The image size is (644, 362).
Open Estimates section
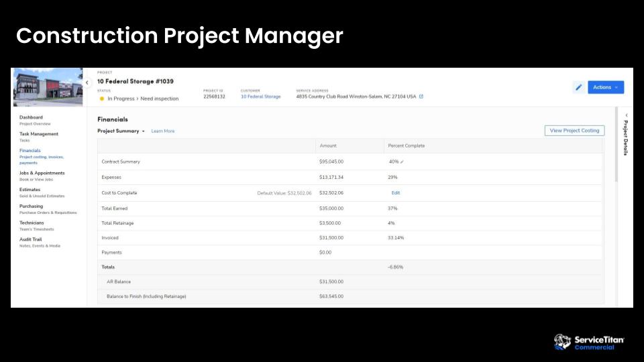(30, 190)
